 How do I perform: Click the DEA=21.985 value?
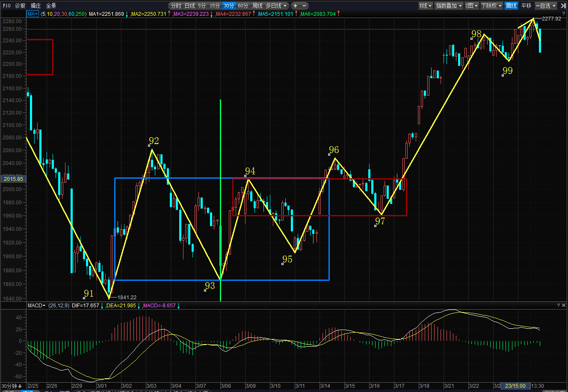121,306
